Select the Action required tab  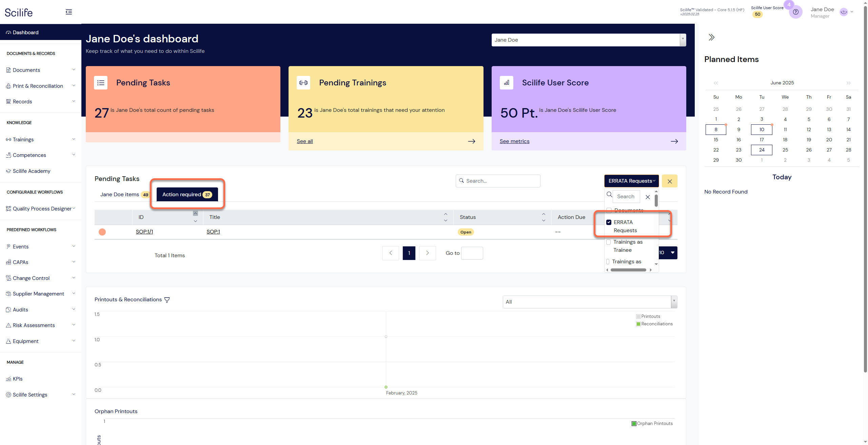pos(187,195)
